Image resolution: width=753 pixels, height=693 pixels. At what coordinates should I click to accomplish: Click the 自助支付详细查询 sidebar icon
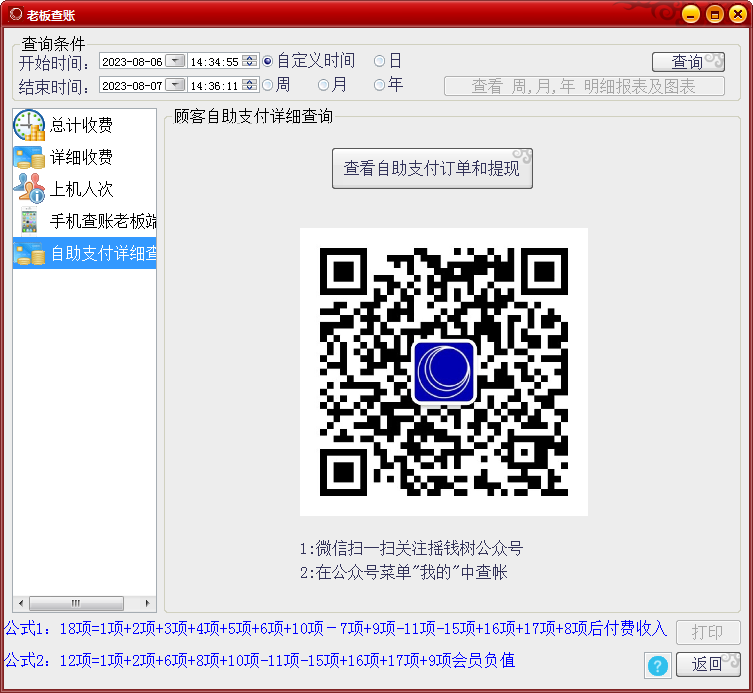pyautogui.click(x=28, y=254)
